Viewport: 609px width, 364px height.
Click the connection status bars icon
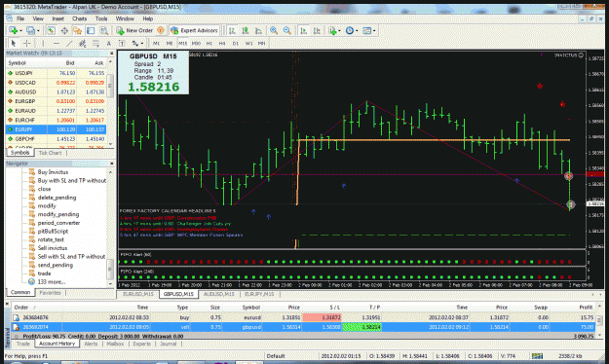tap(537, 356)
